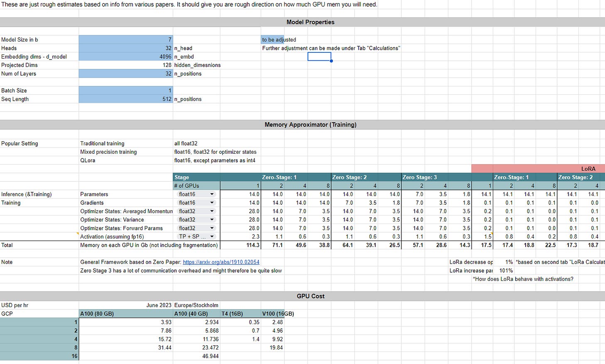Select the V100 price '19.84'

tap(273, 347)
